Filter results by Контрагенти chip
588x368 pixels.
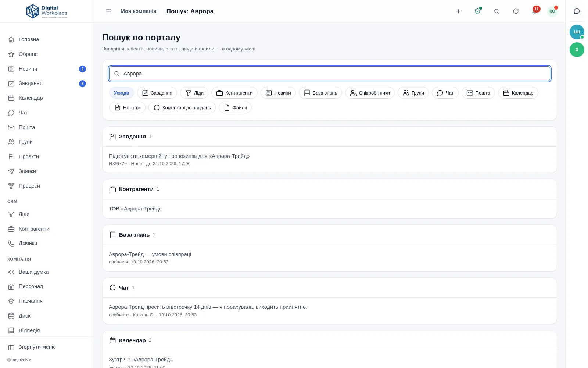234,93
